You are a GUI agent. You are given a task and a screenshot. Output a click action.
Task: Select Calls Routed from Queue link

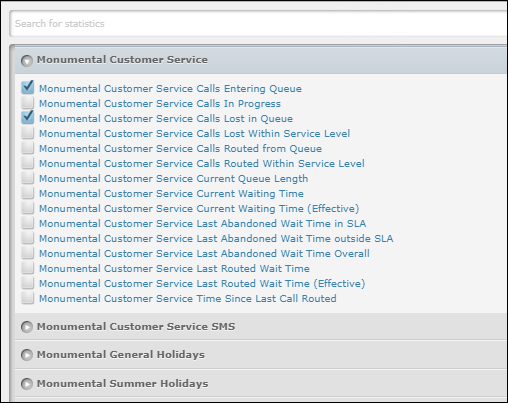coord(180,149)
